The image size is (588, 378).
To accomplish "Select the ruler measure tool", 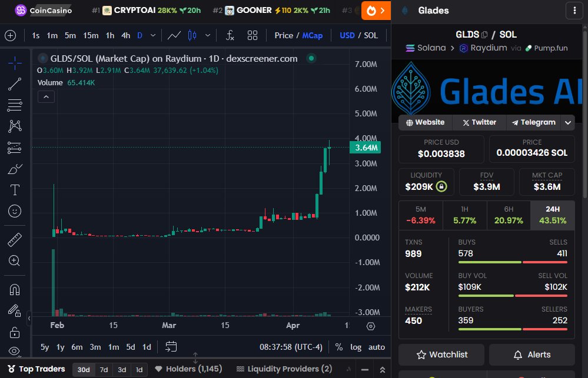I will pyautogui.click(x=15, y=240).
